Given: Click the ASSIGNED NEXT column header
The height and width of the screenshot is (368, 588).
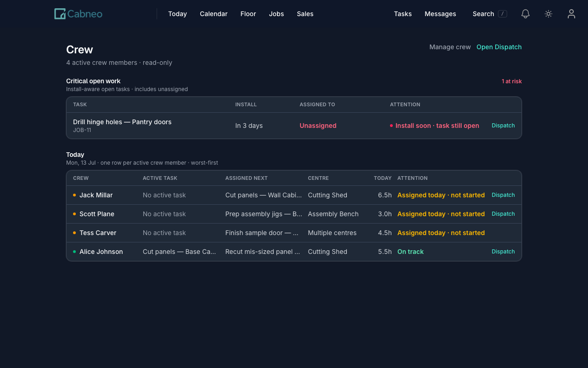Looking at the screenshot, I should pyautogui.click(x=246, y=178).
